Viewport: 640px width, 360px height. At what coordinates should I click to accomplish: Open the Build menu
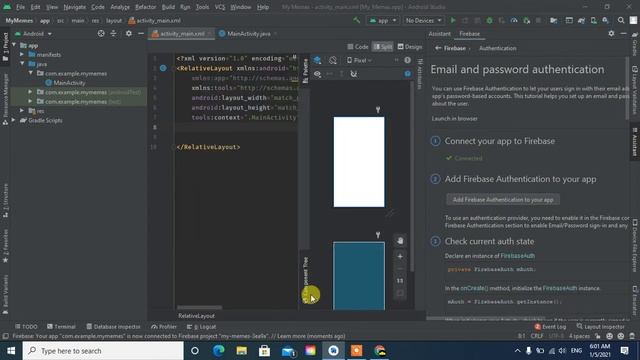(x=168, y=7)
